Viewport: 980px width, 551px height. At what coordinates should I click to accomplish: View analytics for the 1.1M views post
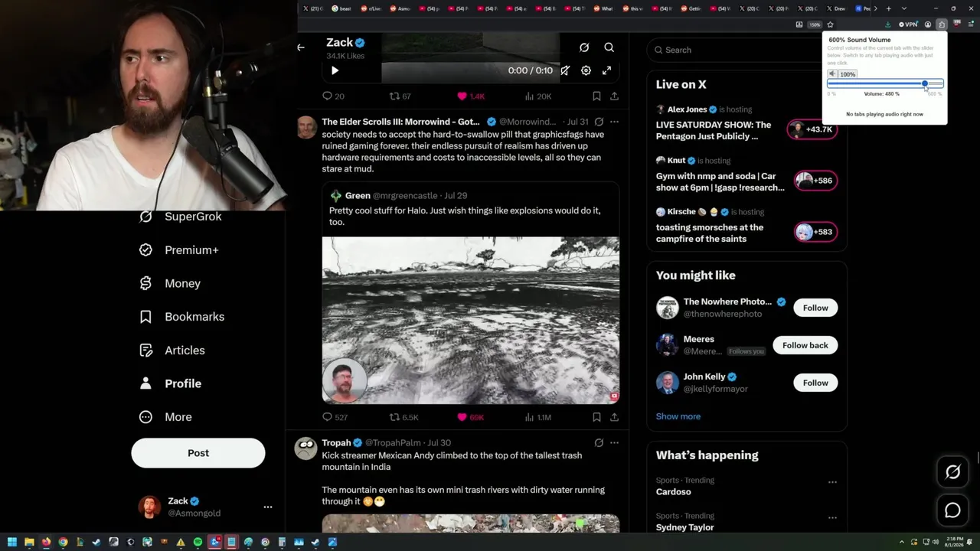pyautogui.click(x=538, y=417)
